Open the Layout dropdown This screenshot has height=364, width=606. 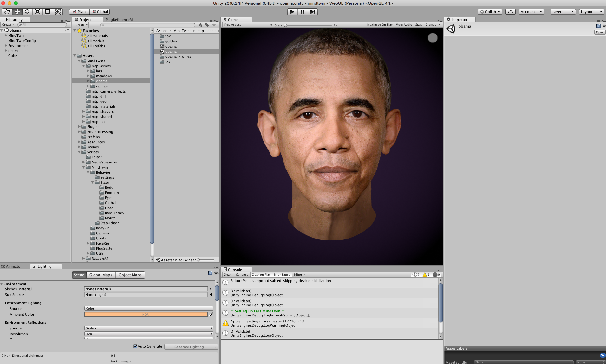591,12
